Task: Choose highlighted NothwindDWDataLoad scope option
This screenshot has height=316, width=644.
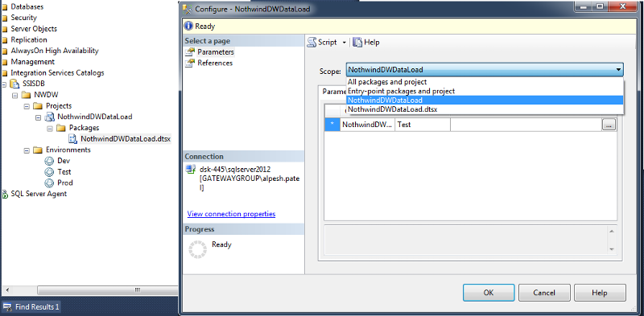Action: (485, 101)
